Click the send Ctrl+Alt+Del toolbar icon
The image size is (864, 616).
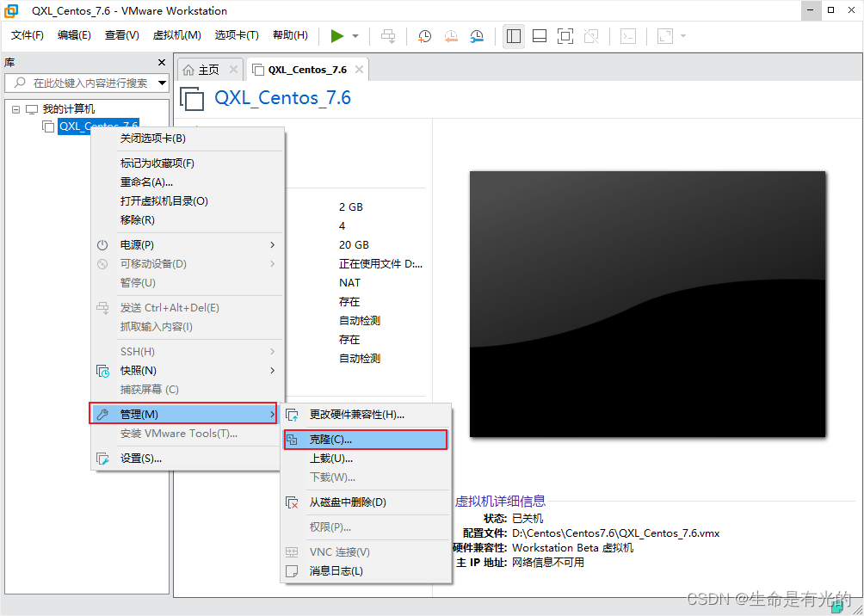(x=388, y=36)
